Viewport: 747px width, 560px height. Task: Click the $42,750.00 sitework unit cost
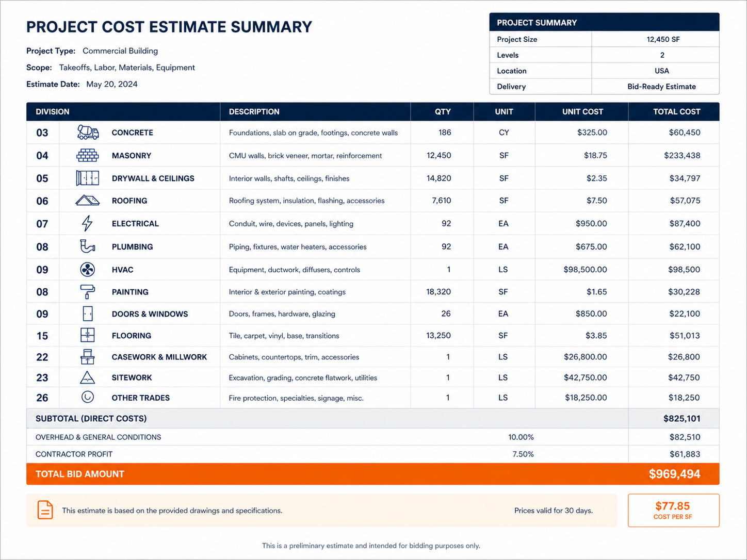(586, 377)
